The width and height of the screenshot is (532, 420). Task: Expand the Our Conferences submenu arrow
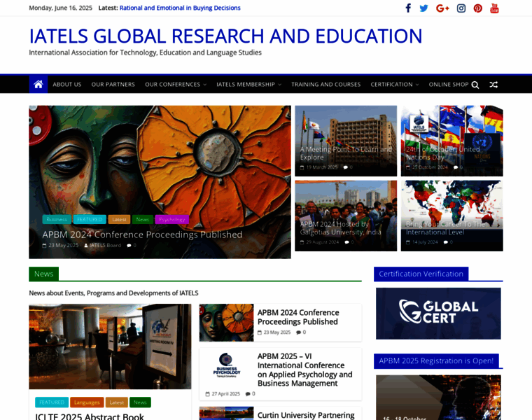click(x=205, y=85)
